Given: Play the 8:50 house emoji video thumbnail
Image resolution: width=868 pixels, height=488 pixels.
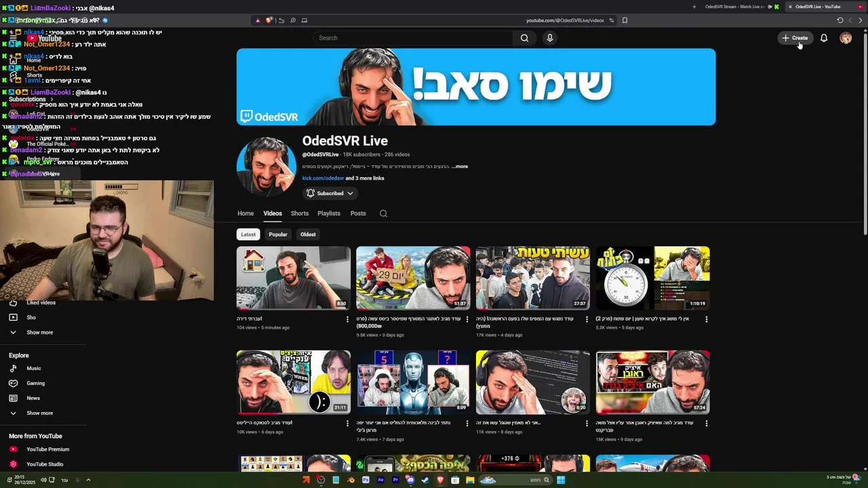Looking at the screenshot, I should [x=294, y=278].
